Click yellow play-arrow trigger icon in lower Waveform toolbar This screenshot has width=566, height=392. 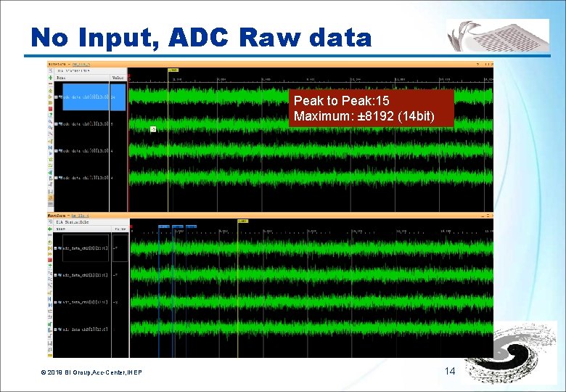[50, 248]
